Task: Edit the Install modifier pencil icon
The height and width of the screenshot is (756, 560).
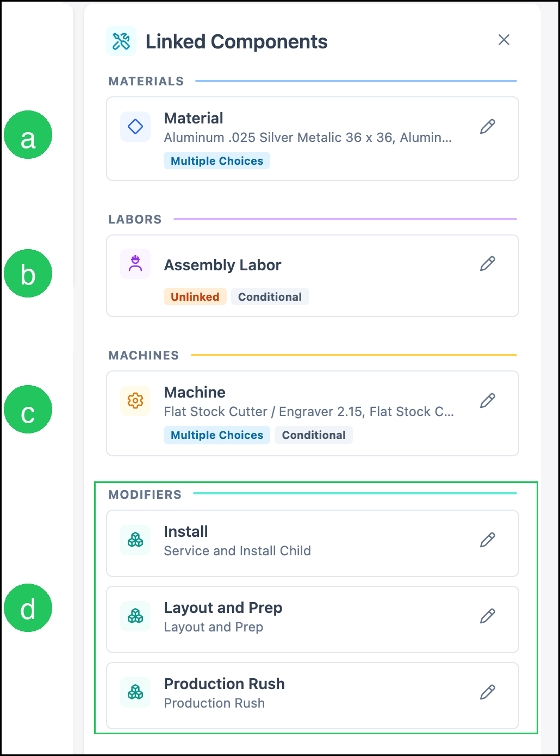Action: [x=488, y=540]
